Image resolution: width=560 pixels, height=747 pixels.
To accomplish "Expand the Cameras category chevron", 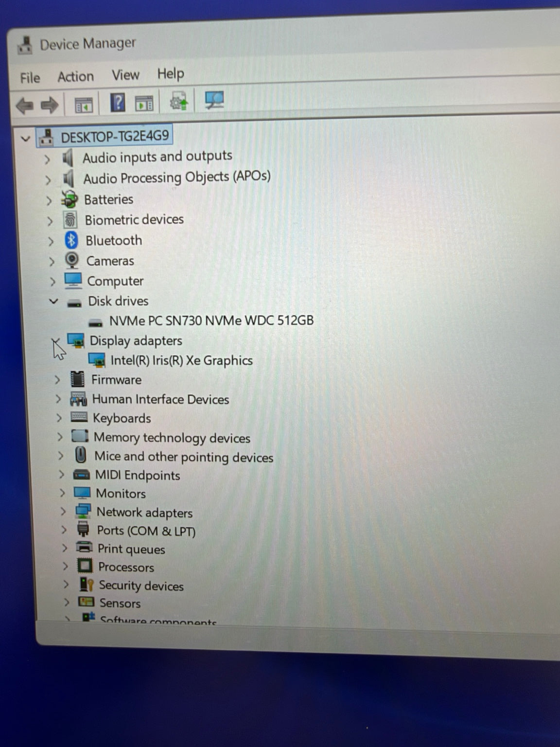I will pyautogui.click(x=52, y=262).
